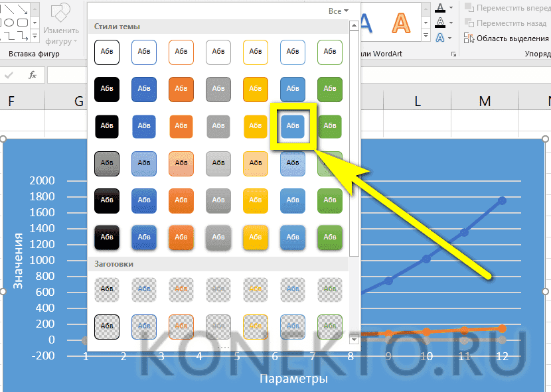
Task: Open the WordArt styles dialog launcher
Action: coord(453,54)
